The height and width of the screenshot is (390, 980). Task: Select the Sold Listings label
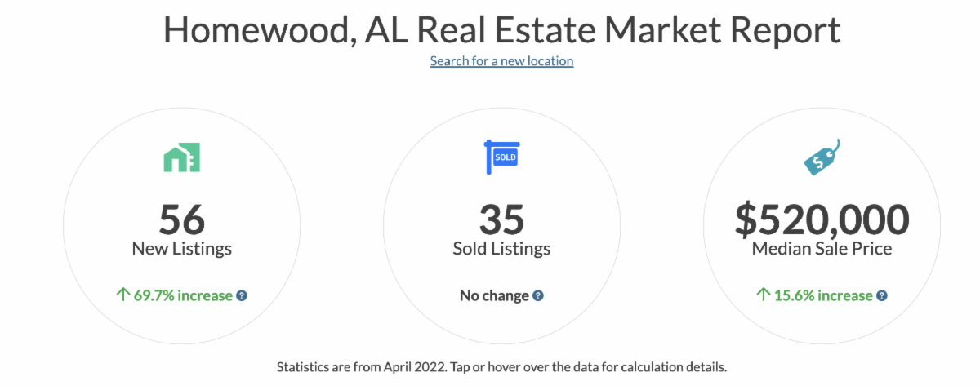tap(501, 249)
